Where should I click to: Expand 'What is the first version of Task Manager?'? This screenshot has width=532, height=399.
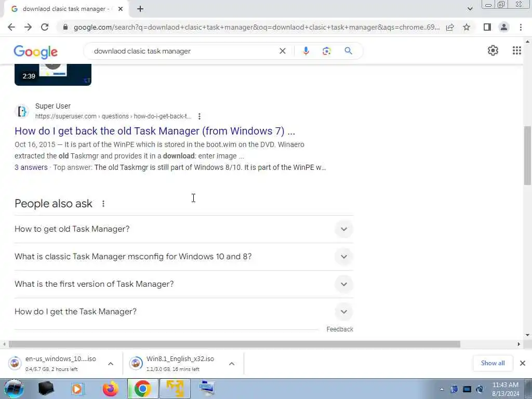184,284
